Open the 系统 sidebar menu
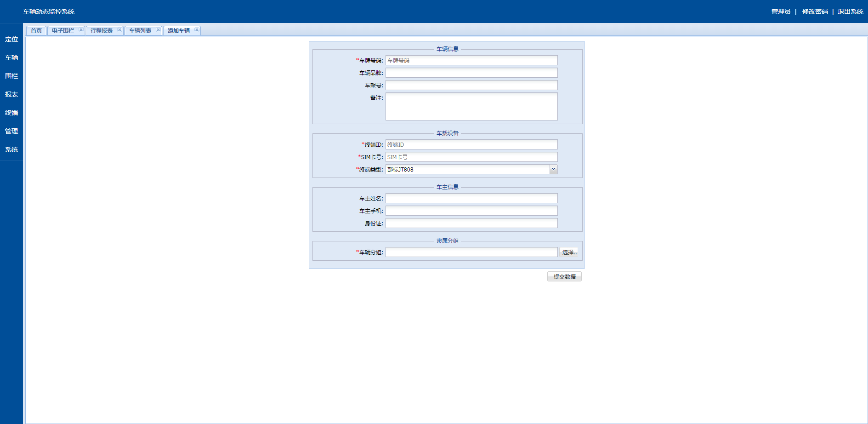This screenshot has width=868, height=424. tap(11, 150)
